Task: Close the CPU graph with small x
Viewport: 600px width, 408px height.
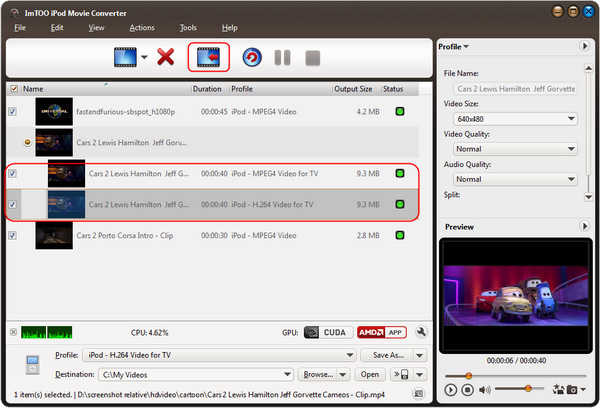Action: pos(13,332)
